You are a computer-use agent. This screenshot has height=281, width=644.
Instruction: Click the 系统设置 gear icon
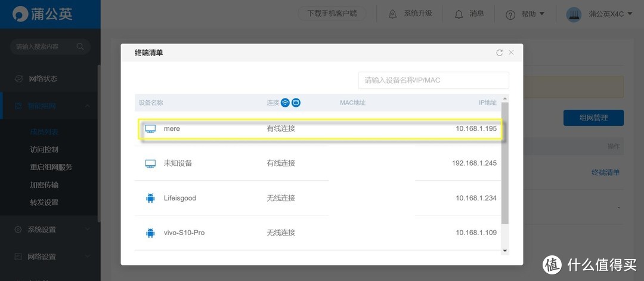coord(18,230)
